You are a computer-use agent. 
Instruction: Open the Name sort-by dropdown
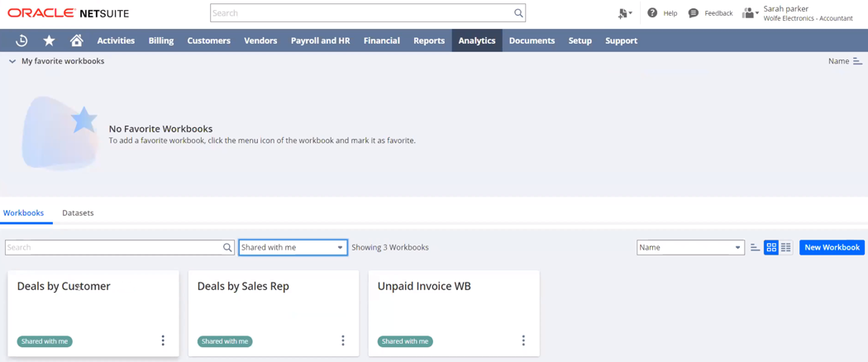point(689,247)
